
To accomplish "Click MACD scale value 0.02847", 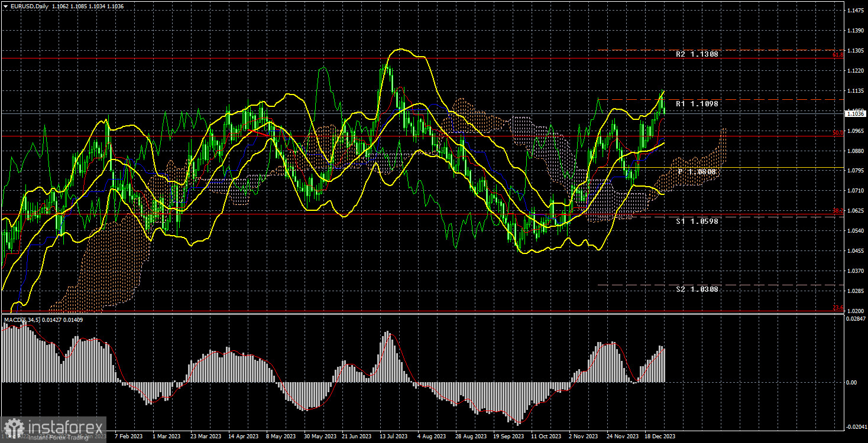I will (x=855, y=318).
